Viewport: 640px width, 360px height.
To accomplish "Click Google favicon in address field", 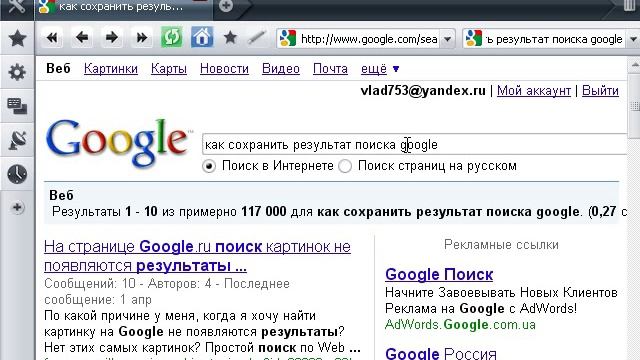I will pyautogui.click(x=288, y=39).
